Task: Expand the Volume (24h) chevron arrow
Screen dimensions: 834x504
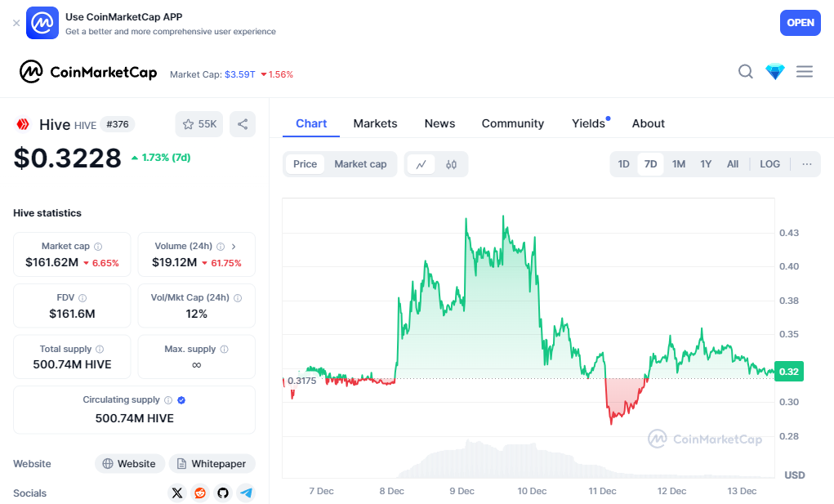Action: coord(234,246)
